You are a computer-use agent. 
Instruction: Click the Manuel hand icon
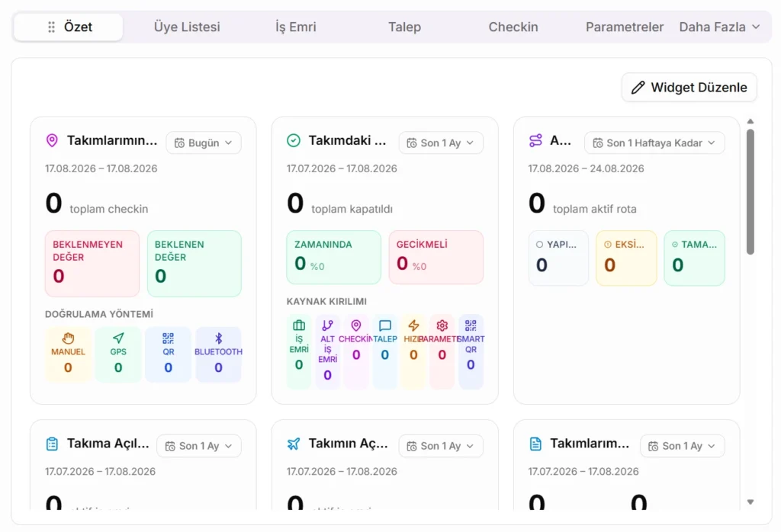point(68,338)
